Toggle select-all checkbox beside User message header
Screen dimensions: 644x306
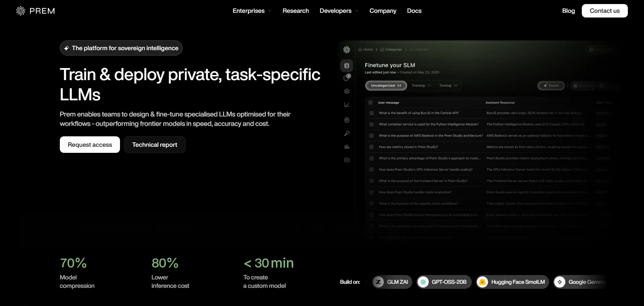pos(370,103)
